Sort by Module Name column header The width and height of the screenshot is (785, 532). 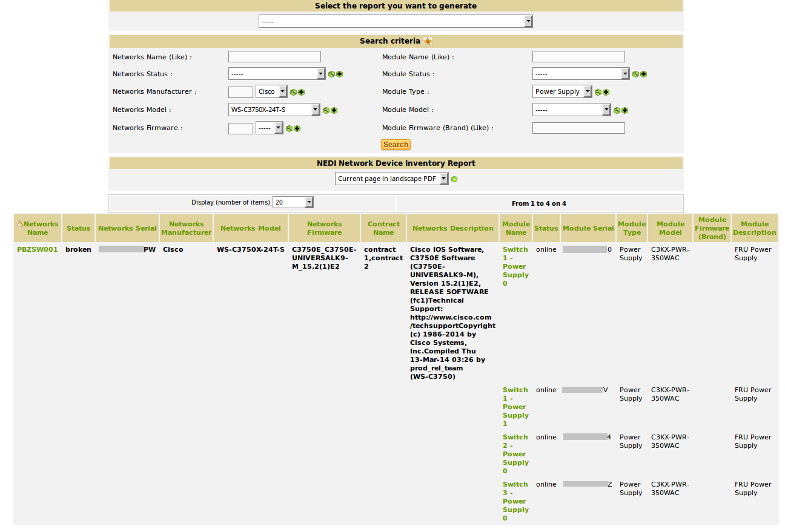[x=516, y=228]
